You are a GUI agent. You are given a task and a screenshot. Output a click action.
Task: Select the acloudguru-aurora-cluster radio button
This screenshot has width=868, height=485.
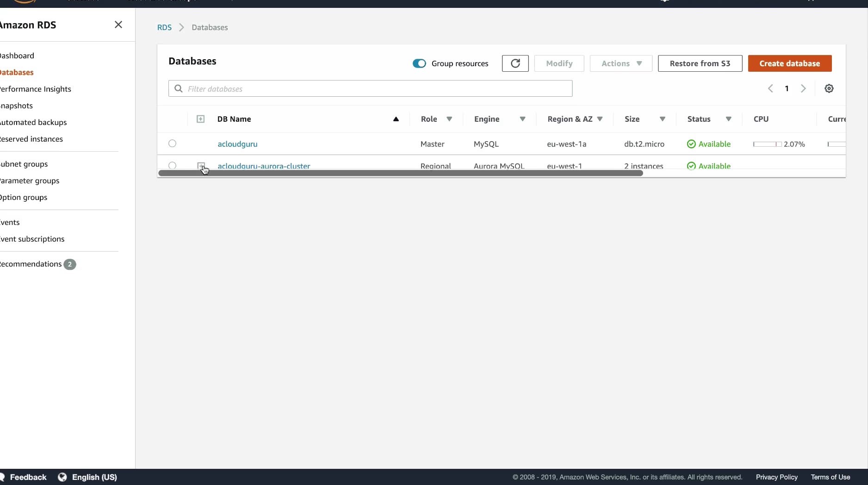click(172, 166)
